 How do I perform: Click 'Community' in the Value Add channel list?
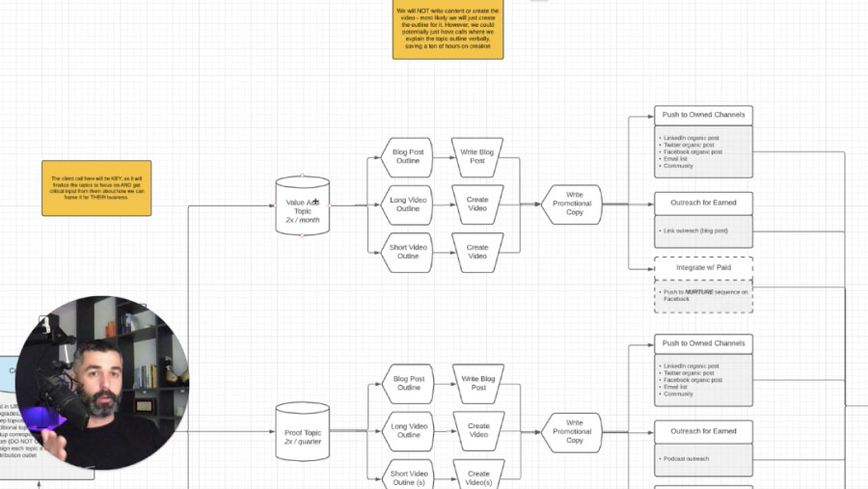[678, 166]
